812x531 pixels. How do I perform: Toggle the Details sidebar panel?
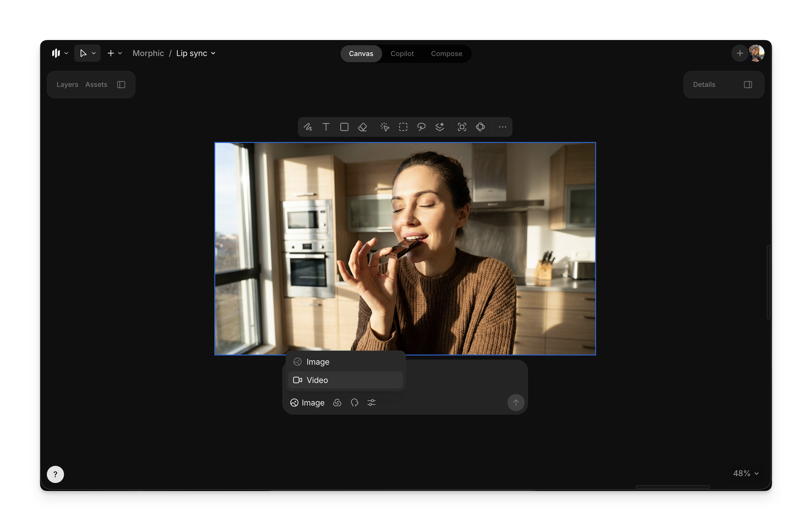click(747, 85)
